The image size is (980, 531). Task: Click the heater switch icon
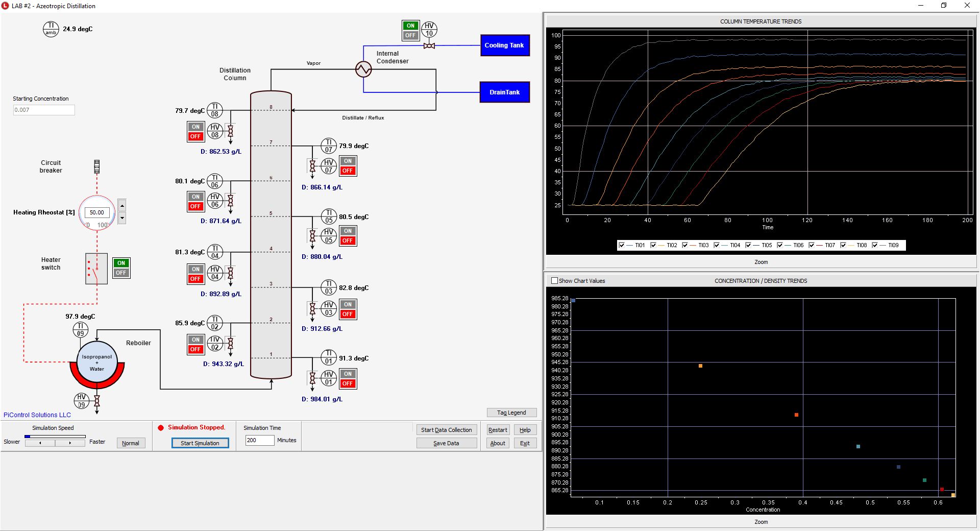tap(96, 269)
